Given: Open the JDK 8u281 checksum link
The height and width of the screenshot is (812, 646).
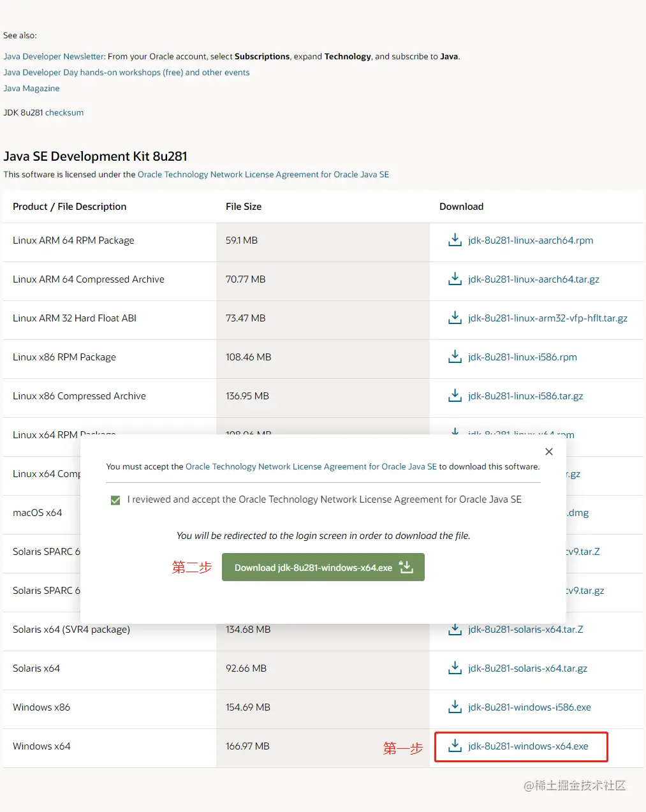Looking at the screenshot, I should tap(64, 113).
